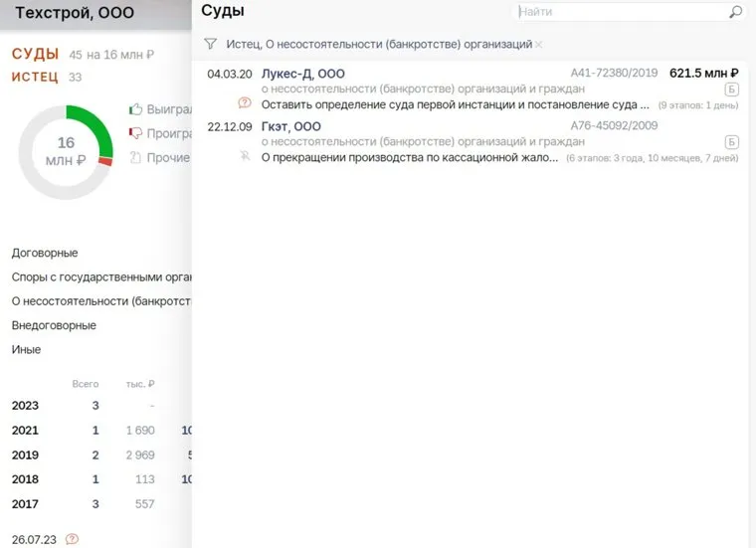756x548 pixels.
Task: Select the Иные category
Action: click(26, 349)
